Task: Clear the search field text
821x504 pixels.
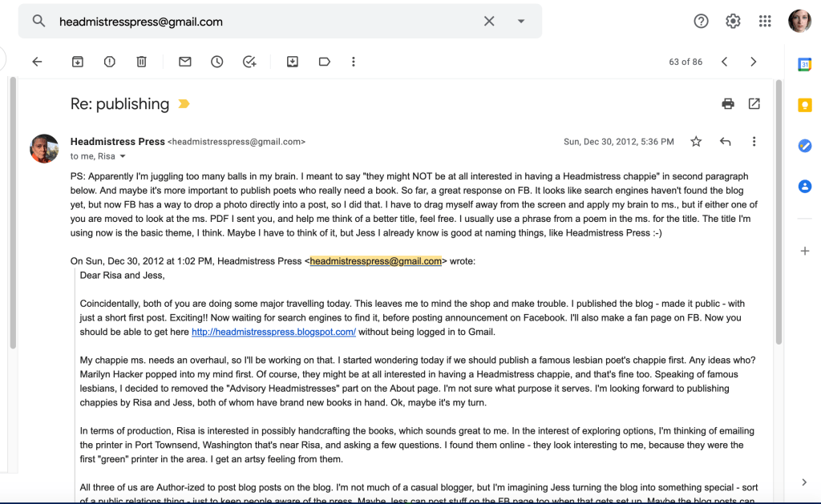Action: [x=489, y=22]
